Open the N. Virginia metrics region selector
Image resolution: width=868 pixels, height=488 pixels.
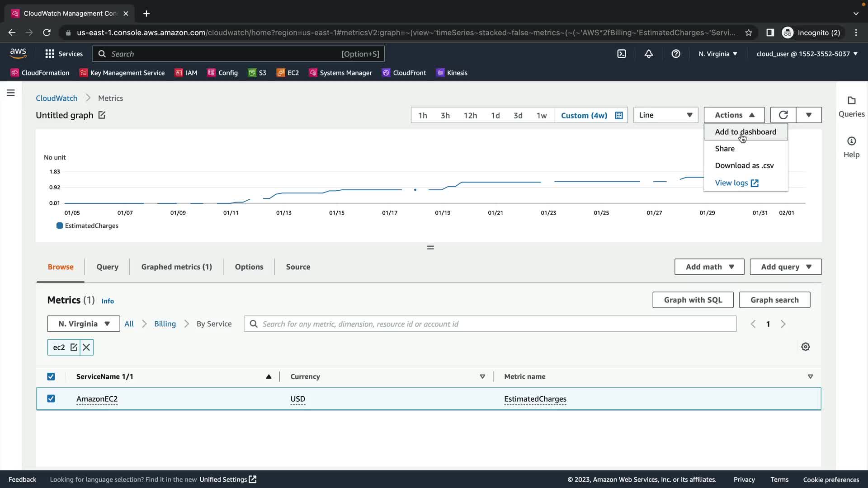pyautogui.click(x=84, y=324)
